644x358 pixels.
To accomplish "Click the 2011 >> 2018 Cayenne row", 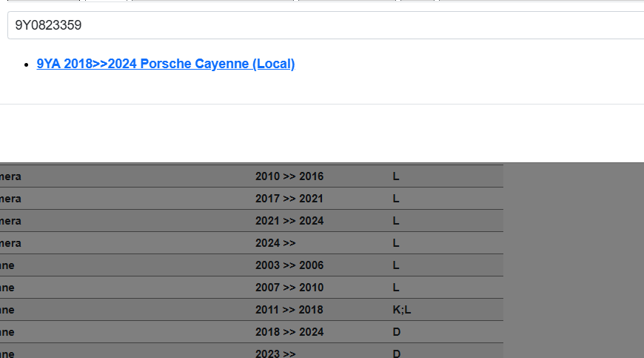I will point(289,310).
